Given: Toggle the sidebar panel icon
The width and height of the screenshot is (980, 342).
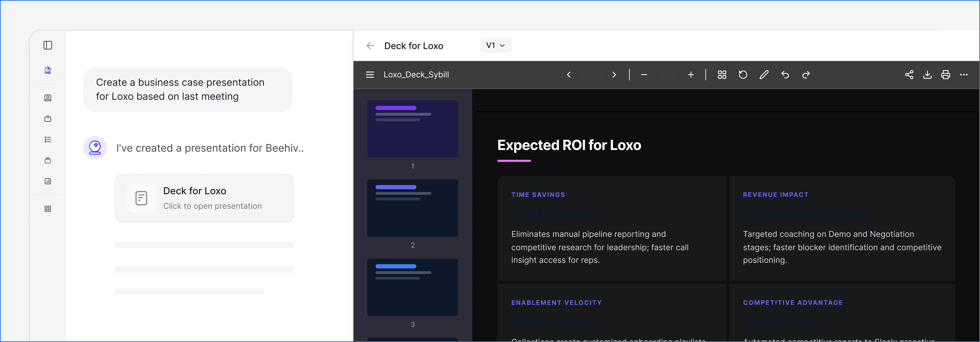Looking at the screenshot, I should pos(48,45).
